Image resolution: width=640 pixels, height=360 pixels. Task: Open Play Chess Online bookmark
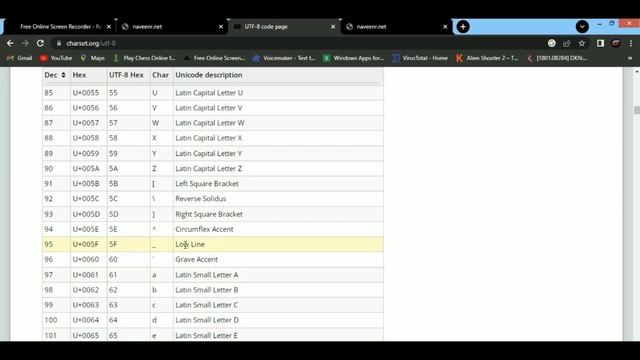pos(144,58)
